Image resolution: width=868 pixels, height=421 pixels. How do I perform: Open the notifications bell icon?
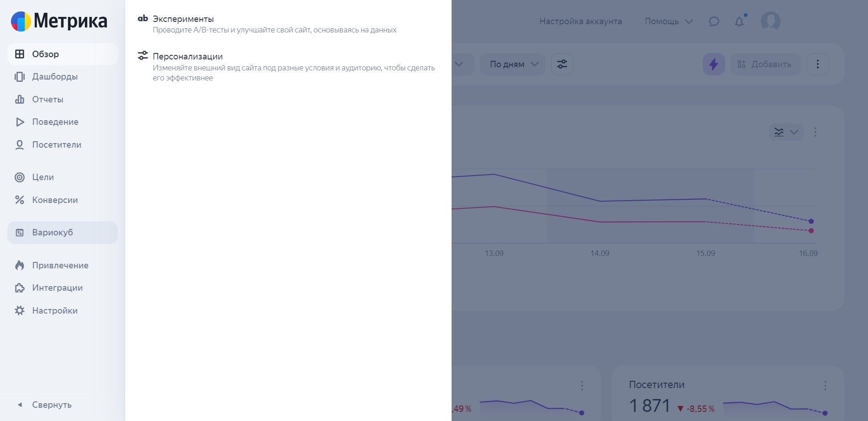739,21
